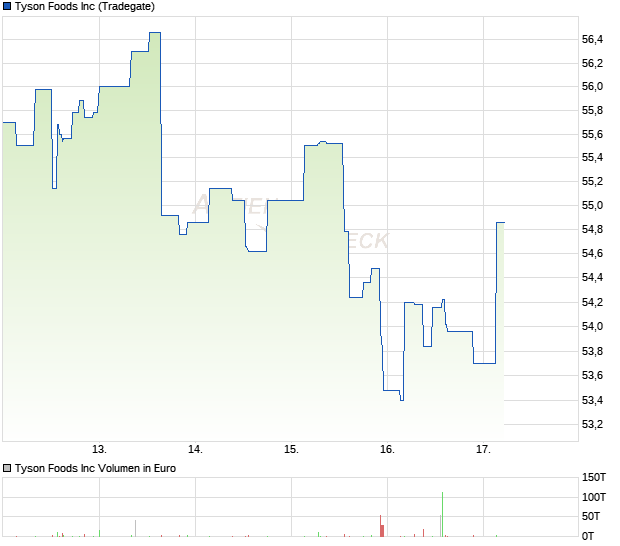Click the '56,4' price axis label

592,39
